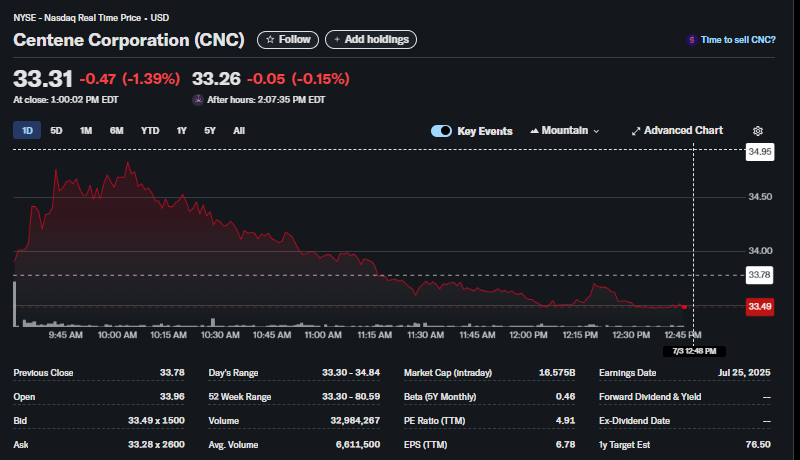Click the chart settings gear icon
The height and width of the screenshot is (460, 800).
tap(758, 131)
